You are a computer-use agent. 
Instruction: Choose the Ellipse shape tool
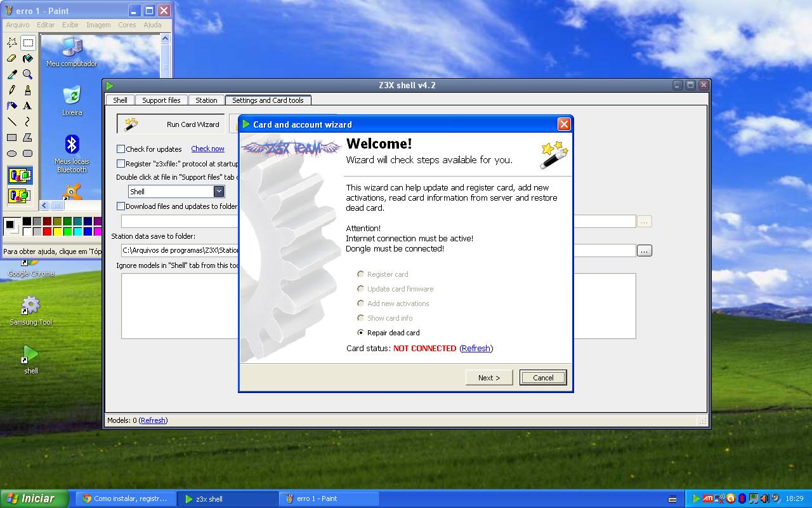(x=11, y=154)
